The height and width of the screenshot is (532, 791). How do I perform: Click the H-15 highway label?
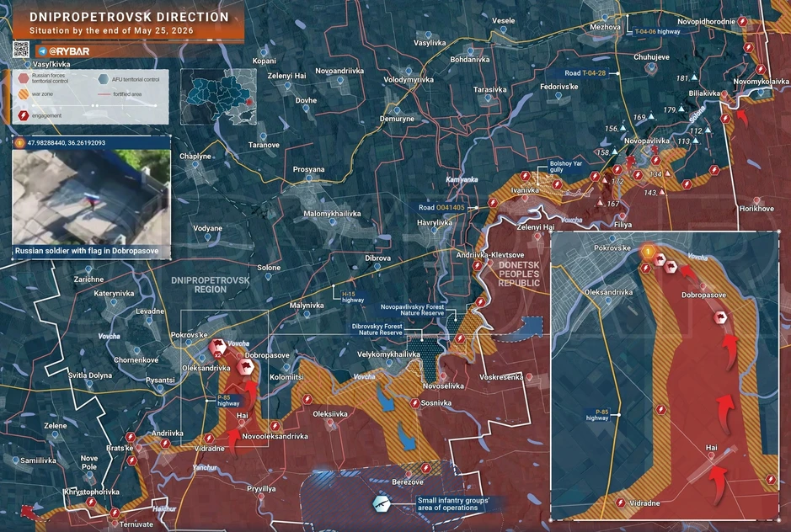point(353,297)
